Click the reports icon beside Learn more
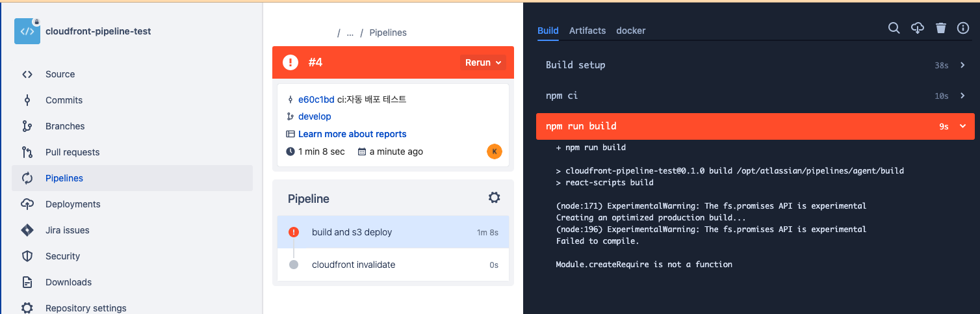The width and height of the screenshot is (980, 314). [290, 134]
